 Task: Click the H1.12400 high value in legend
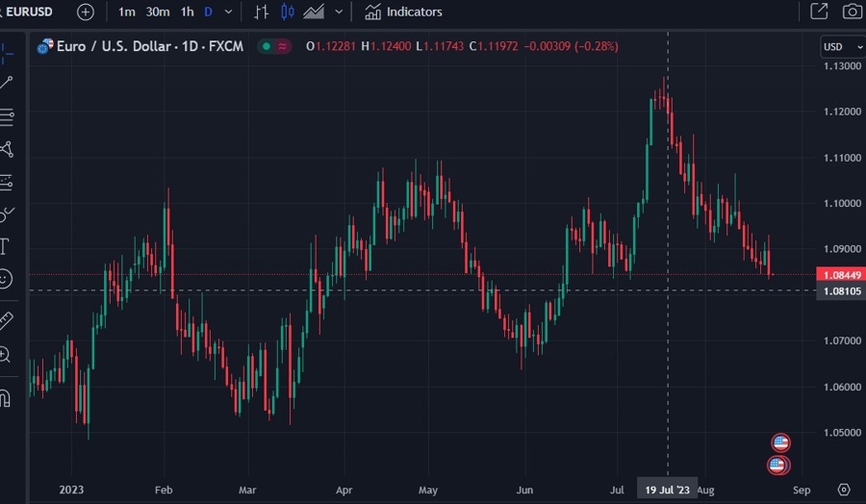point(386,46)
